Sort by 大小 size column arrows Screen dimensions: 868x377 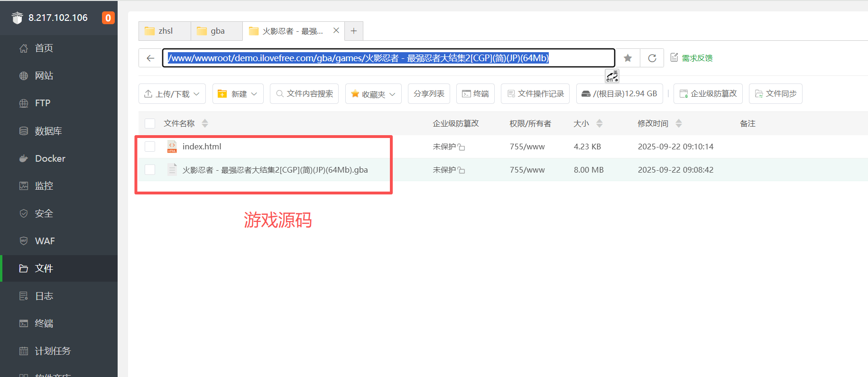(x=600, y=123)
